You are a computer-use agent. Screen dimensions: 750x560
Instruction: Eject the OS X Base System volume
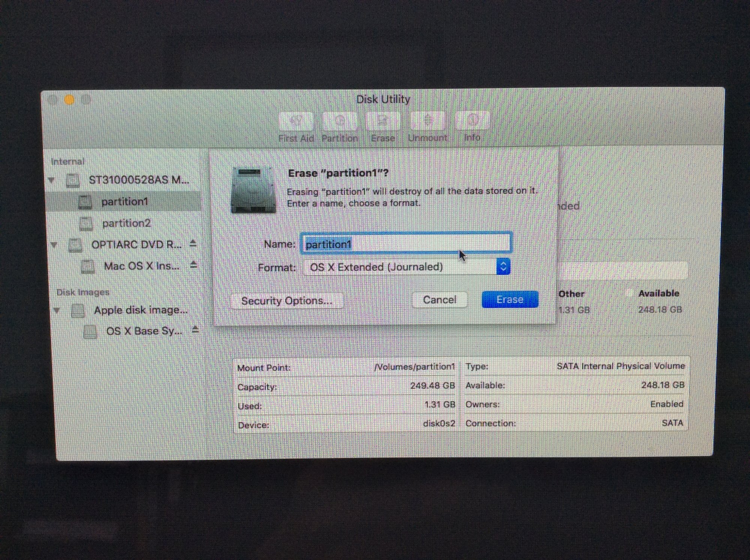point(195,330)
